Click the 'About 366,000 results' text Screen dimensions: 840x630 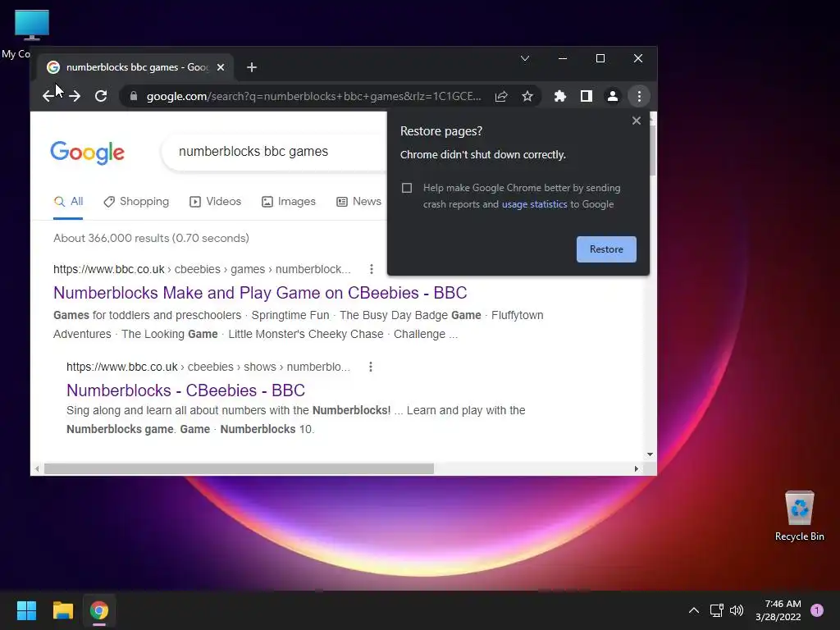tap(151, 238)
